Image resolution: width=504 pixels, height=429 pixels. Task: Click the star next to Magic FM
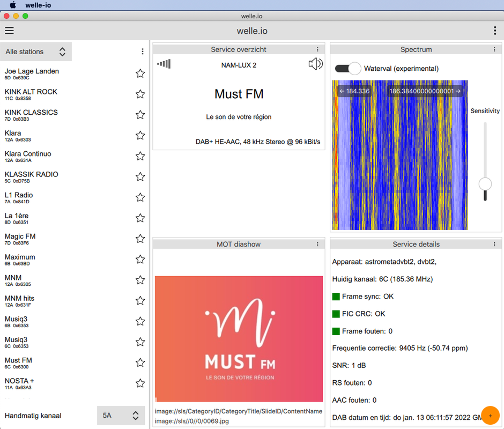(140, 239)
